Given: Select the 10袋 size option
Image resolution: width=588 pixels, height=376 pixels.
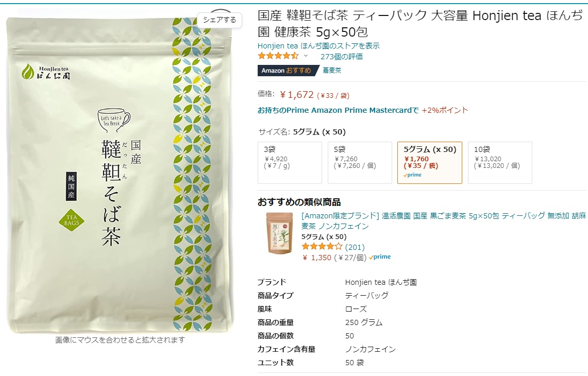Looking at the screenshot, I should point(499,162).
